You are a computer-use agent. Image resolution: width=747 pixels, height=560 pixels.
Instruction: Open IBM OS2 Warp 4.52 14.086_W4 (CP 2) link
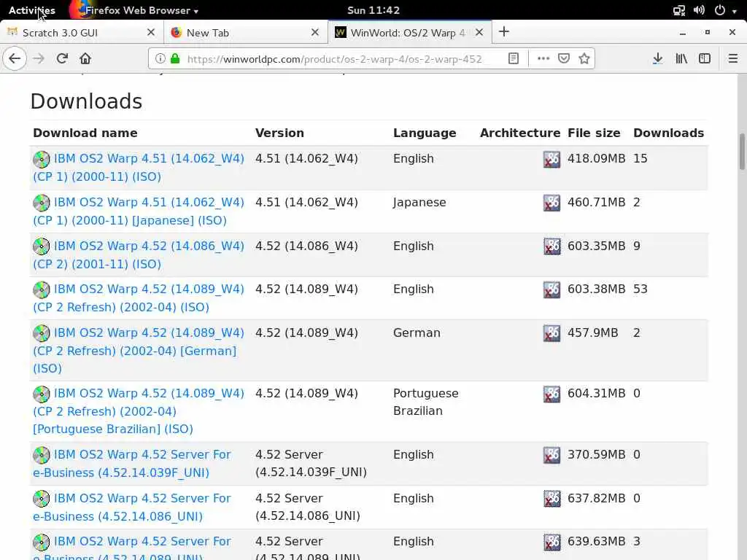pos(139,254)
